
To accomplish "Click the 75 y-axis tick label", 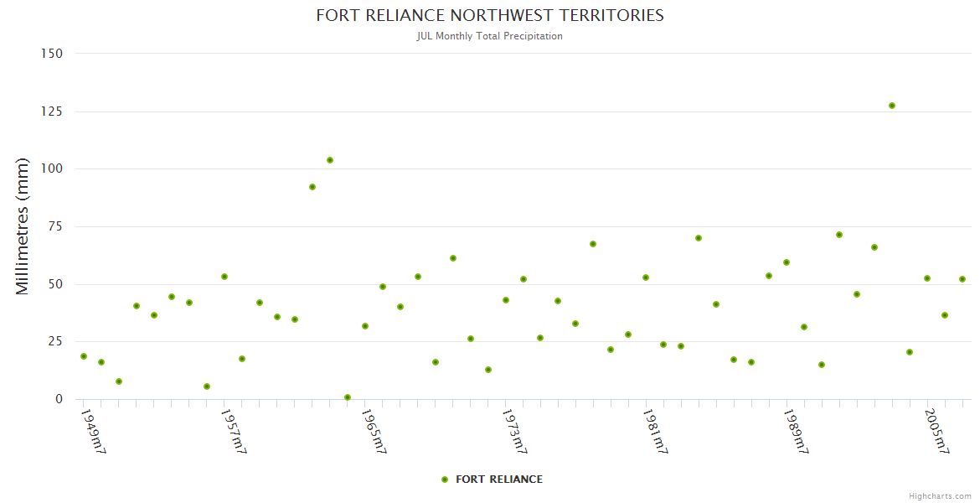I will pos(55,226).
